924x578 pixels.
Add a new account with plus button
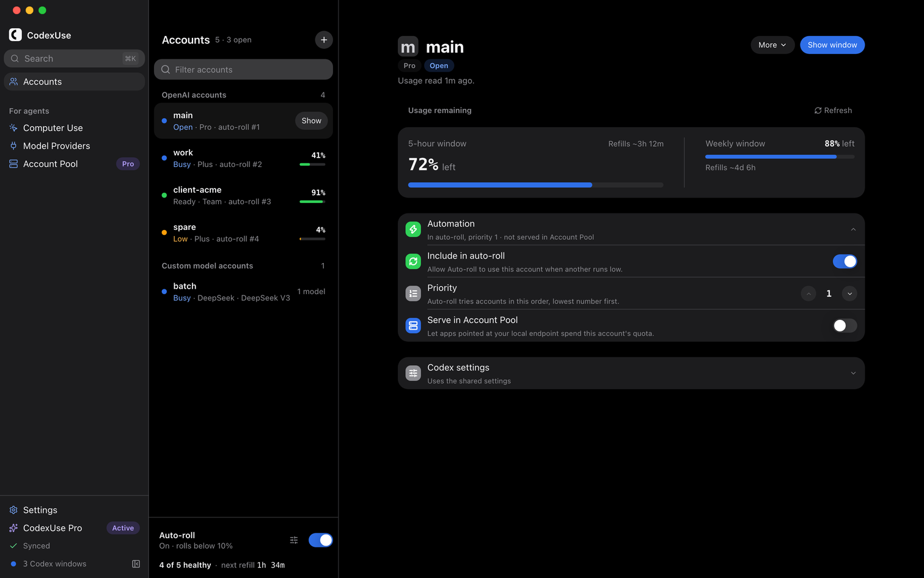(x=324, y=40)
